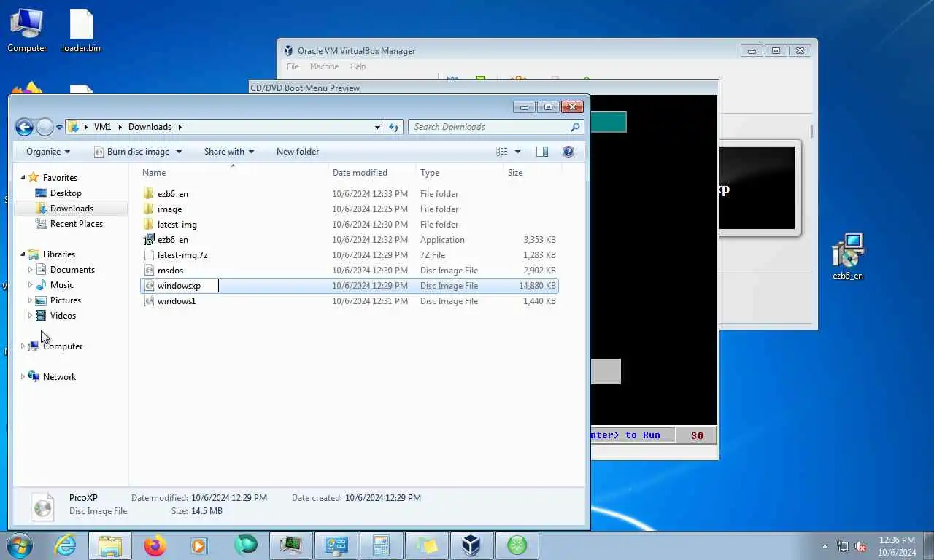Select the image folder icon
The image size is (934, 560).
[x=149, y=209]
